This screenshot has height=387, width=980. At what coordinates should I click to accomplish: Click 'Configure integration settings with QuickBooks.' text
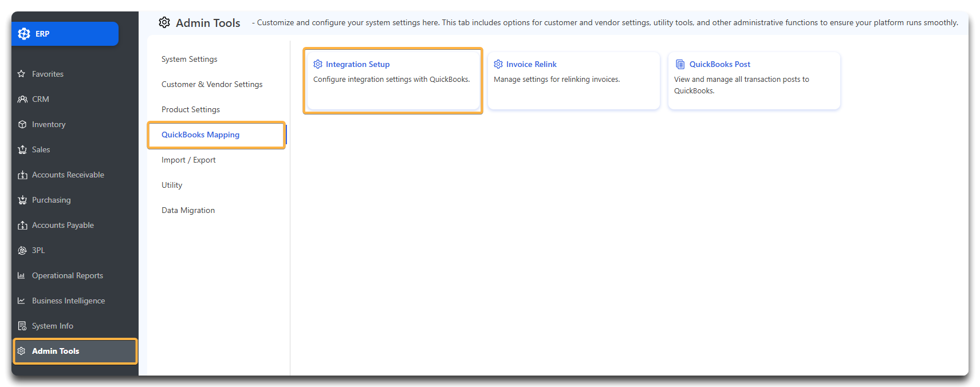tap(391, 79)
